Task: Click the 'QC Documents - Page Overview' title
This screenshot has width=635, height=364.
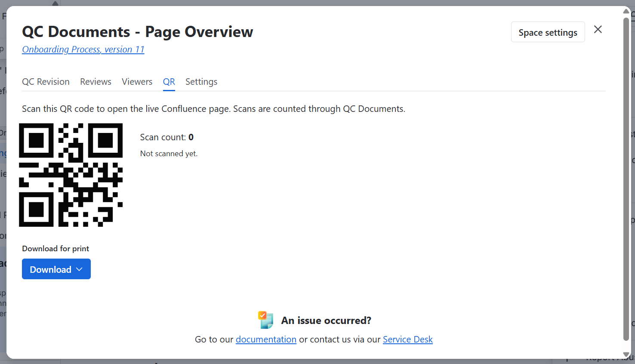Action: tap(138, 32)
